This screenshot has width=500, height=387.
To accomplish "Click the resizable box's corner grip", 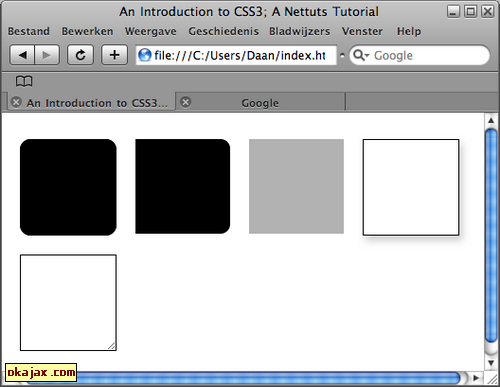I will click(x=112, y=346).
